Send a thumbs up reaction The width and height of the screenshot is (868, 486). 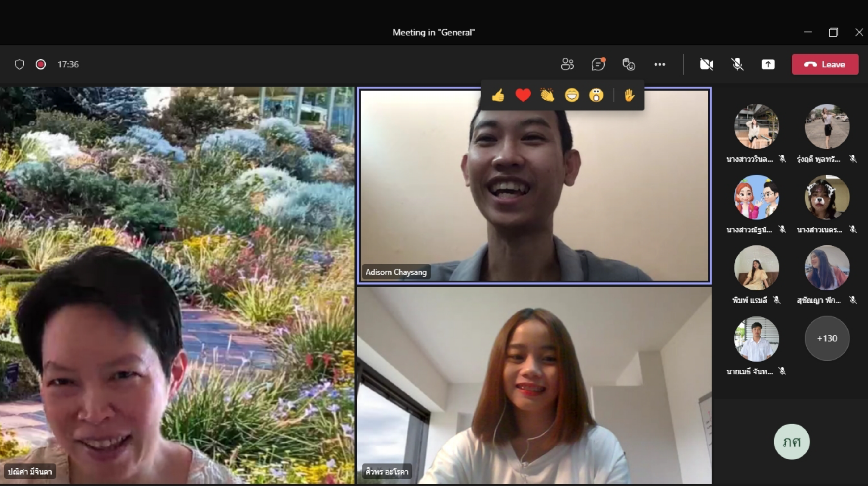coord(498,95)
